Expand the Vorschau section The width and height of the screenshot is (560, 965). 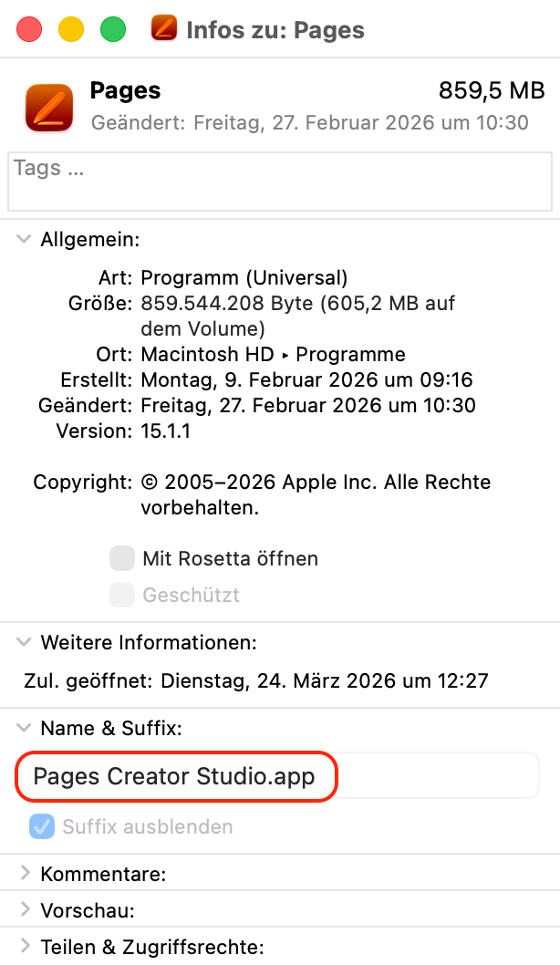[x=24, y=910]
